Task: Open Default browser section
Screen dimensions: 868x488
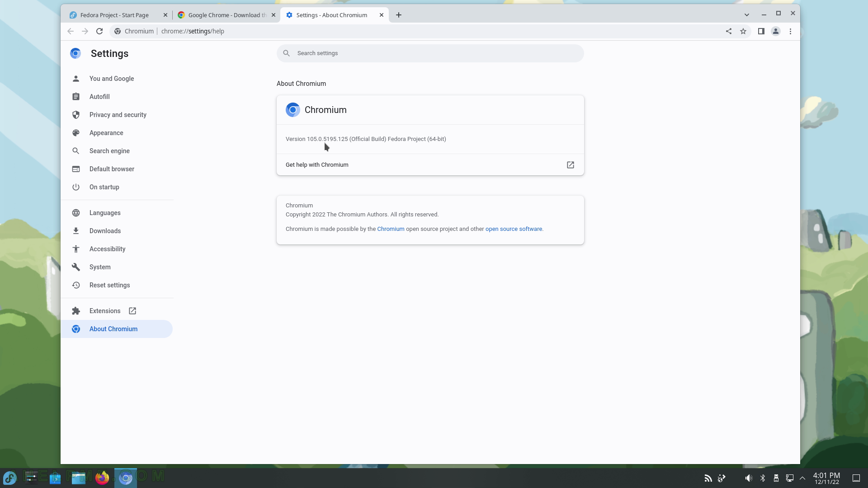Action: coord(117,169)
